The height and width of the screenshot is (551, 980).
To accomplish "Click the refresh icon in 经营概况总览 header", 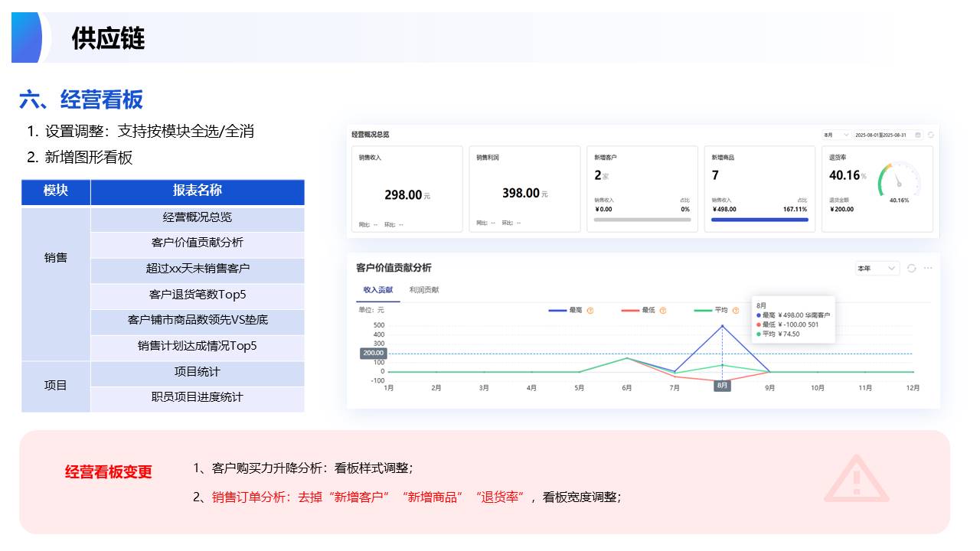I will (x=931, y=135).
